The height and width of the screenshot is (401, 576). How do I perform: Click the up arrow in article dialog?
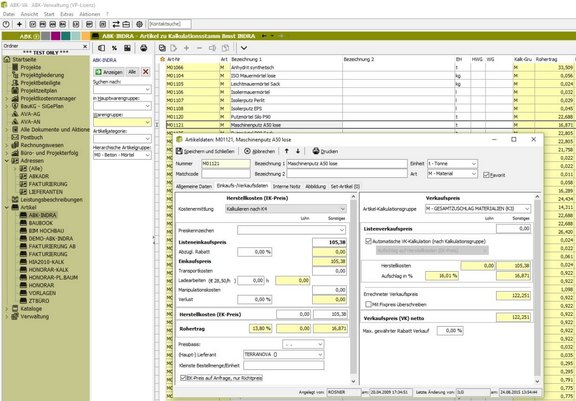287,151
